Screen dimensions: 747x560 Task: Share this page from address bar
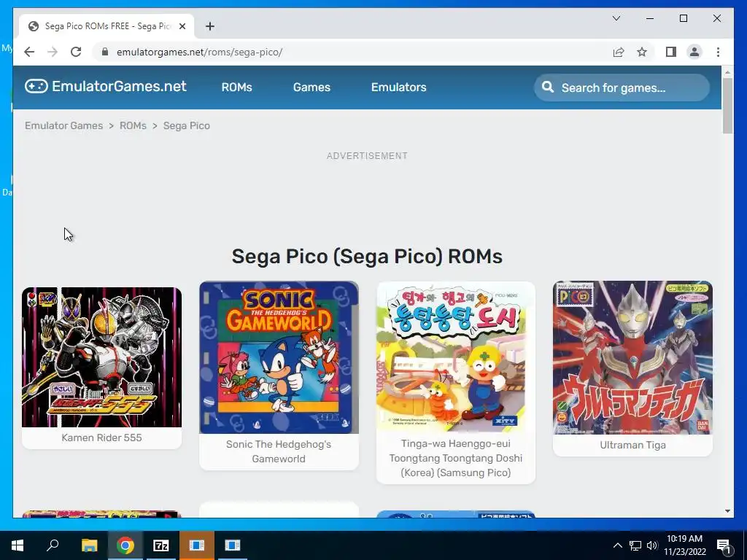tap(619, 52)
